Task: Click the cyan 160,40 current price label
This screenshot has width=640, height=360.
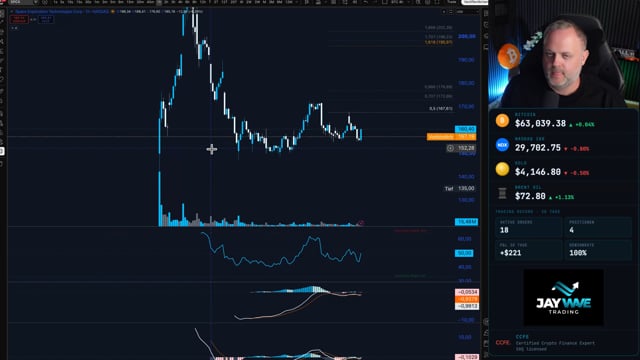Action: [x=465, y=129]
